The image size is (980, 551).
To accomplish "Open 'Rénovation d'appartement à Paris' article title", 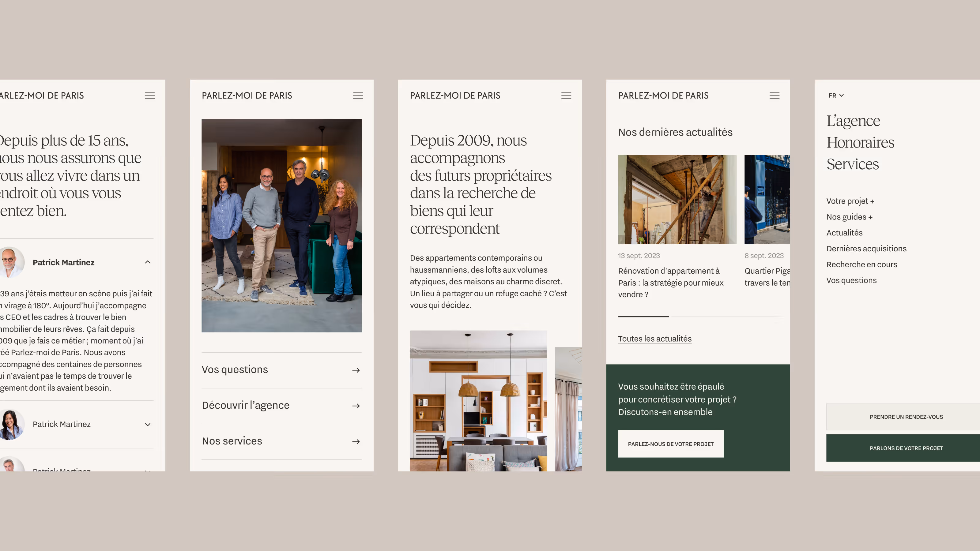I will 671,283.
